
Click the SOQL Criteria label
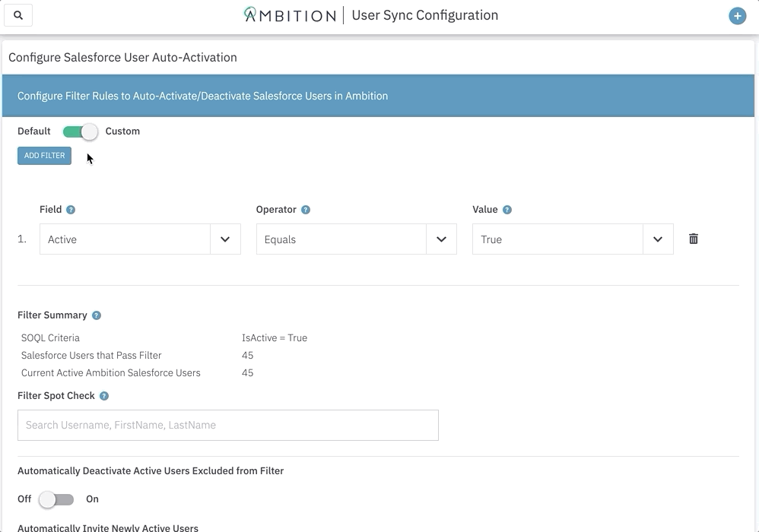(50, 338)
